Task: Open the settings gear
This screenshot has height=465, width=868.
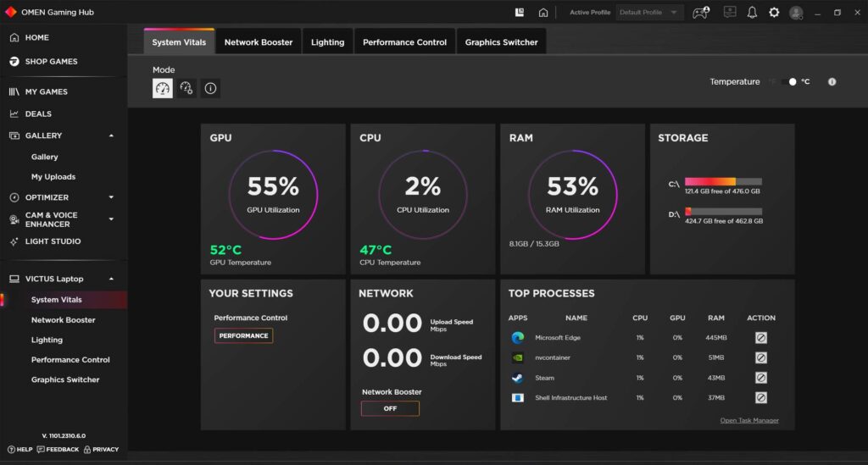Action: (x=774, y=12)
